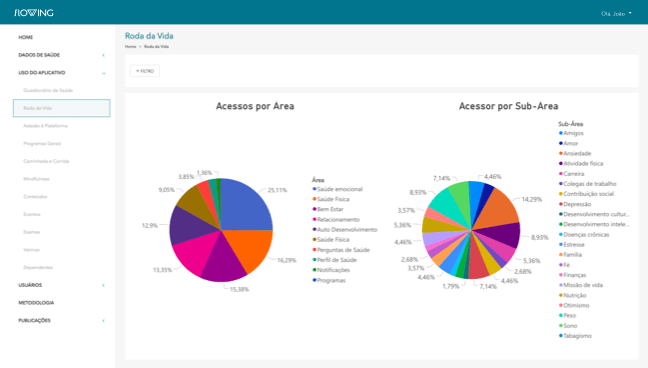Select the 14,29% orange sub-area slice
The image size is (648, 368).
pyautogui.click(x=498, y=209)
